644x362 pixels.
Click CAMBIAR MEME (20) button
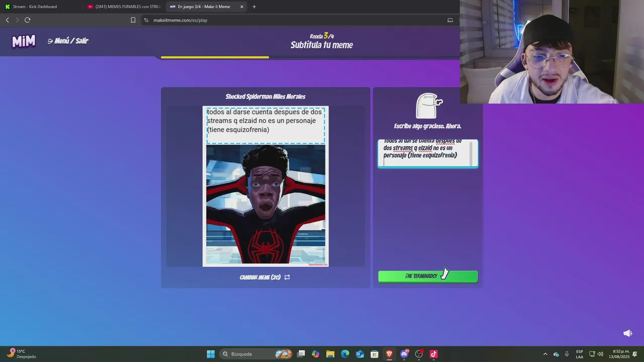click(x=265, y=277)
